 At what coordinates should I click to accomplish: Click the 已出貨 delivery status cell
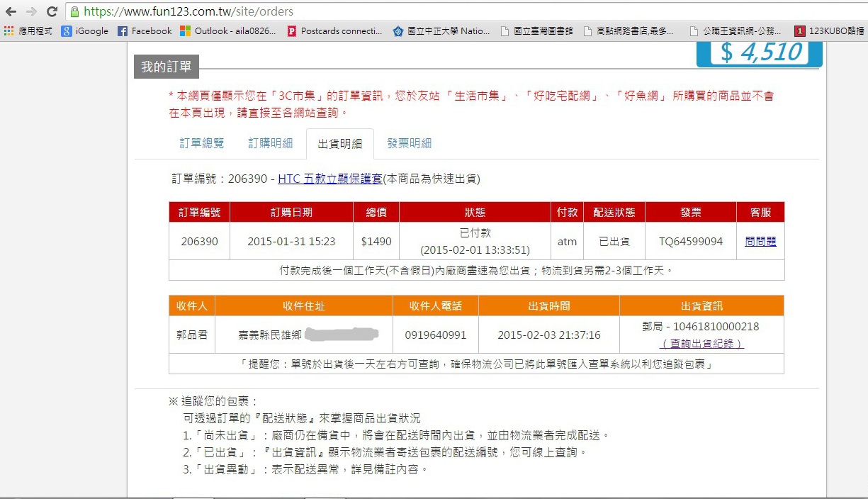coord(614,241)
